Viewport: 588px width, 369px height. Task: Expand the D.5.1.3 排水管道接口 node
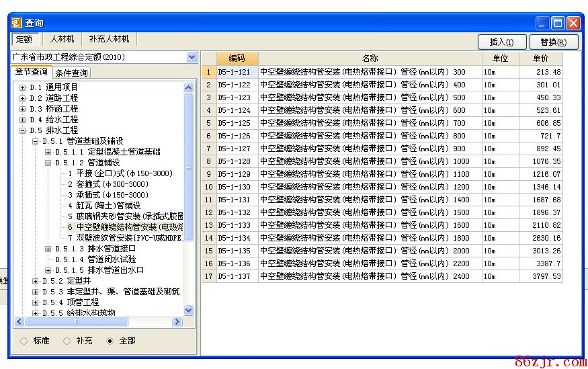pos(48,249)
